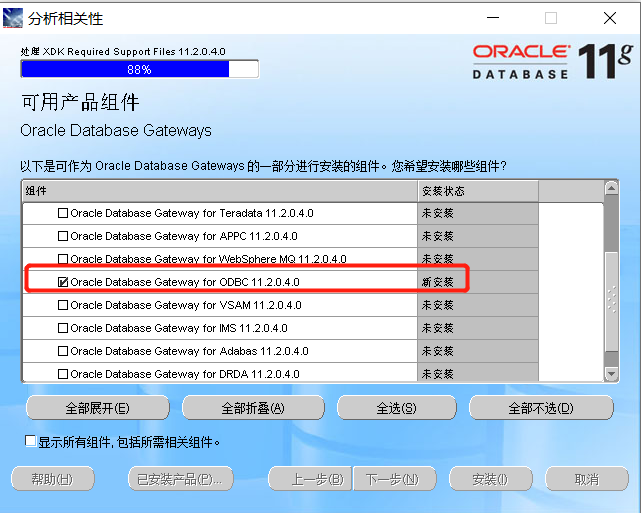
Task: Select text Oracle Database Gateway for Adabas 11.2.0.4.0
Action: [189, 351]
